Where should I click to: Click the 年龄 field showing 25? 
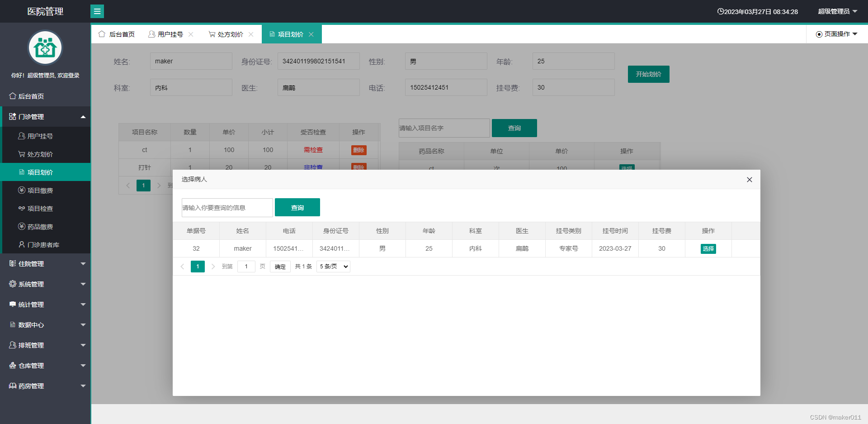[574, 61]
